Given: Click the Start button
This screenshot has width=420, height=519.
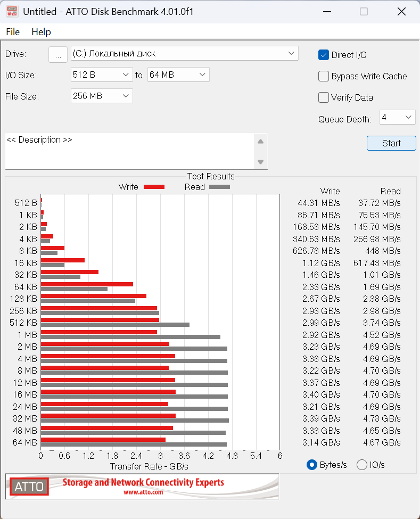Looking at the screenshot, I should [x=391, y=143].
